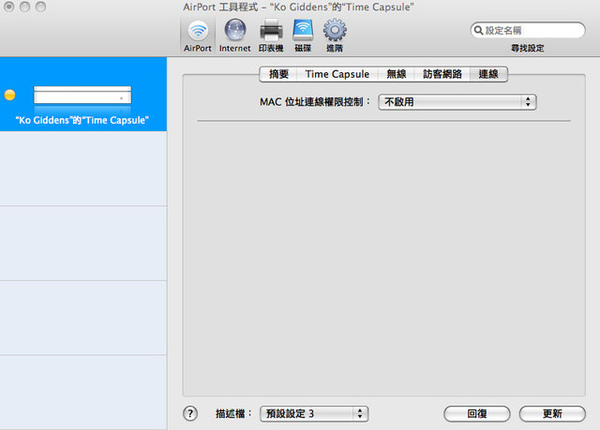600x430 pixels.
Task: Click the window minimize button
Action: tap(25, 7)
